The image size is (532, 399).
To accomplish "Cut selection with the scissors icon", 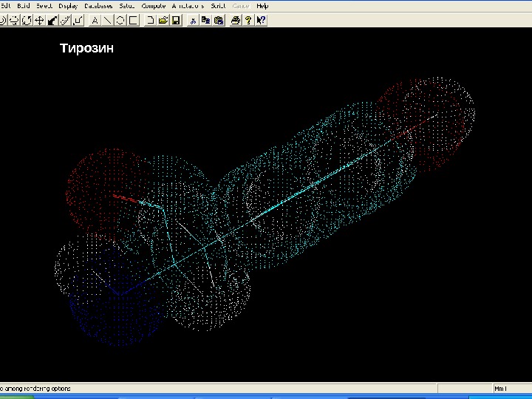I will pos(193,21).
